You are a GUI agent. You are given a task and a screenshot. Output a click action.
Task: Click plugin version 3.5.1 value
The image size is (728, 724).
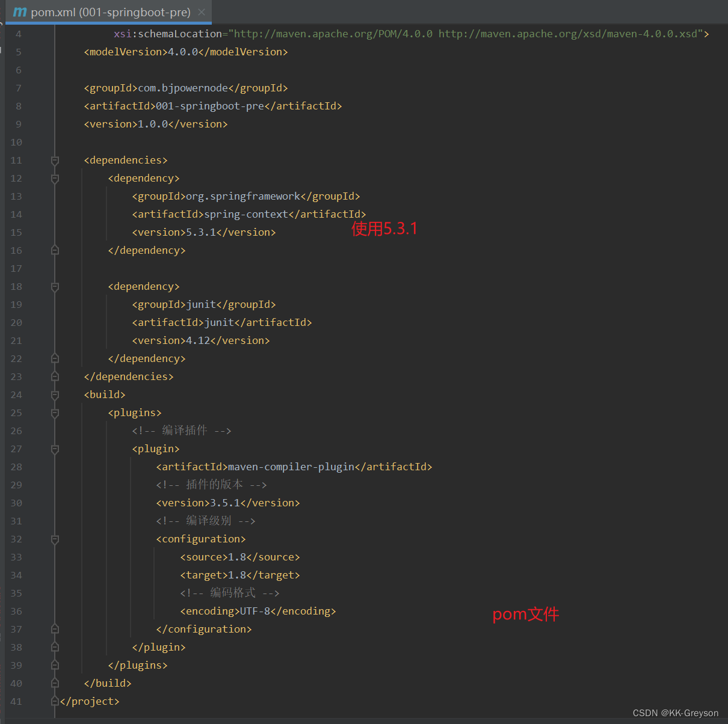225,503
